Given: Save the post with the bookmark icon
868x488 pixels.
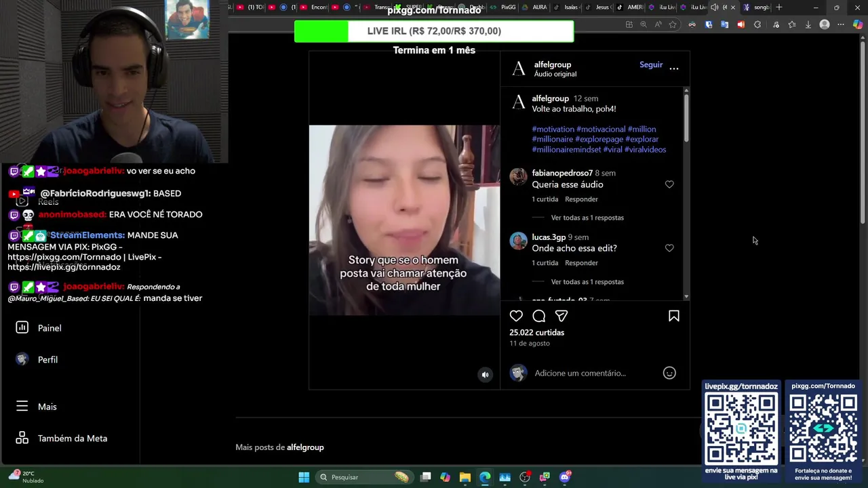Looking at the screenshot, I should coord(674,316).
